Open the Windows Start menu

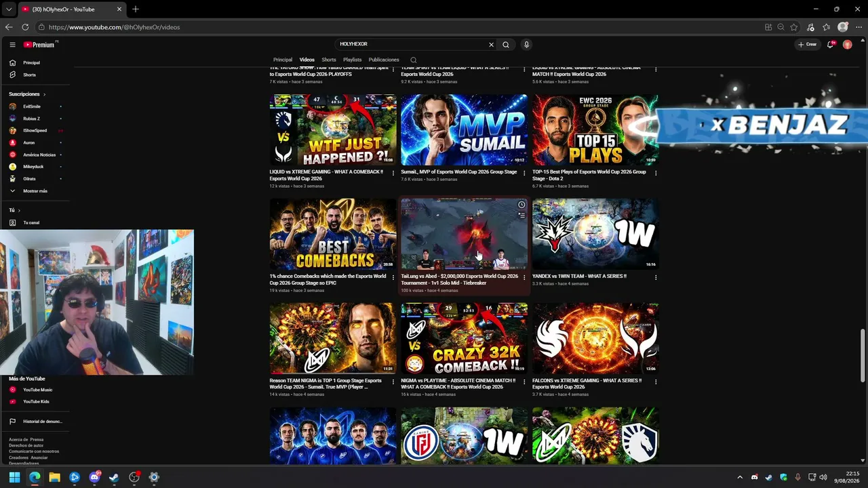click(14, 477)
